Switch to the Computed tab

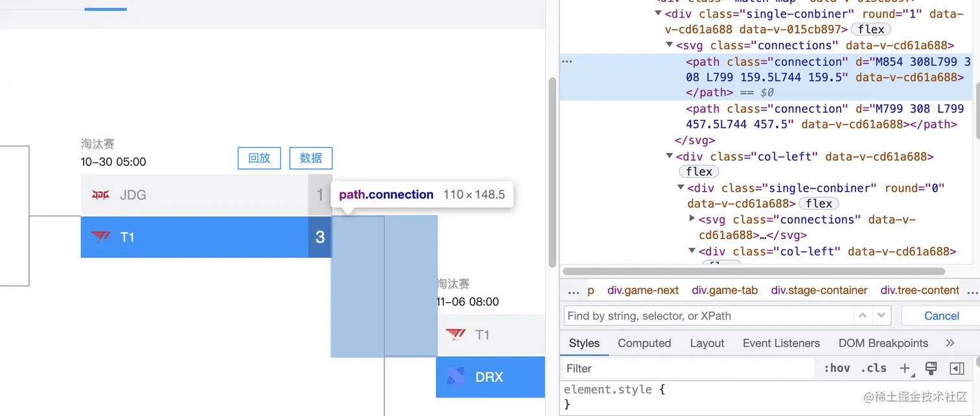point(644,343)
